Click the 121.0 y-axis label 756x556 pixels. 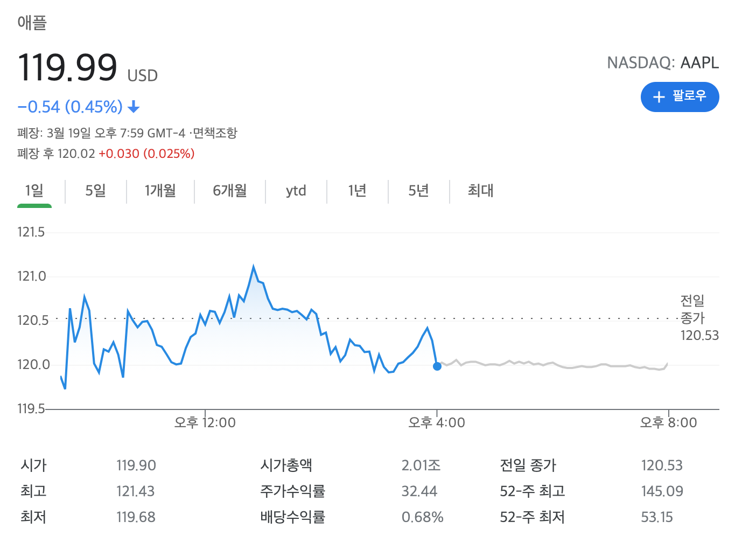[32, 276]
